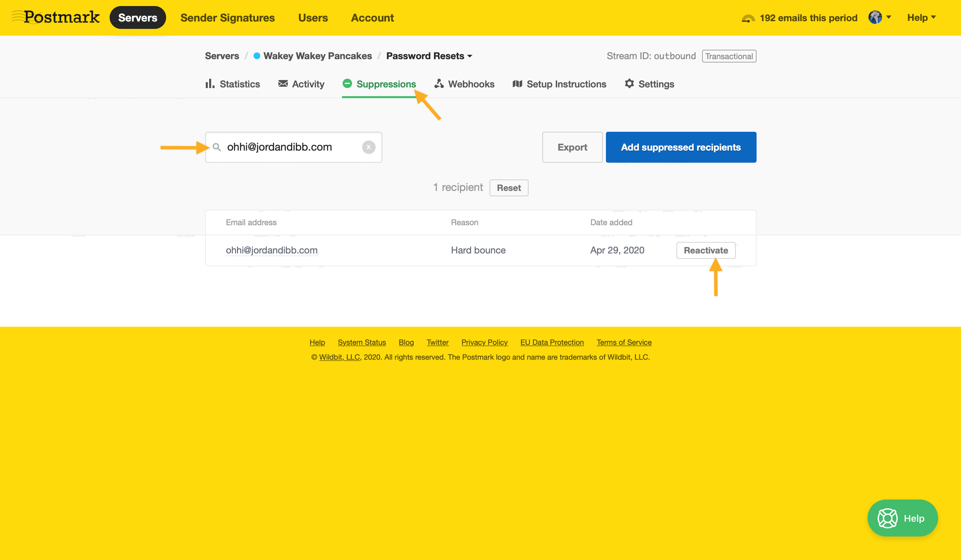Clear the search field with the X icon
This screenshot has width=961, height=560.
click(x=369, y=147)
